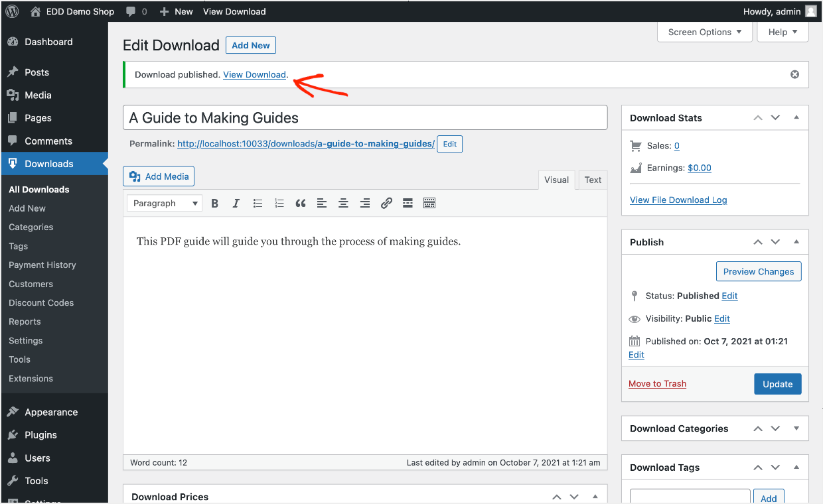Insert a hyperlink using the link icon

pos(386,203)
